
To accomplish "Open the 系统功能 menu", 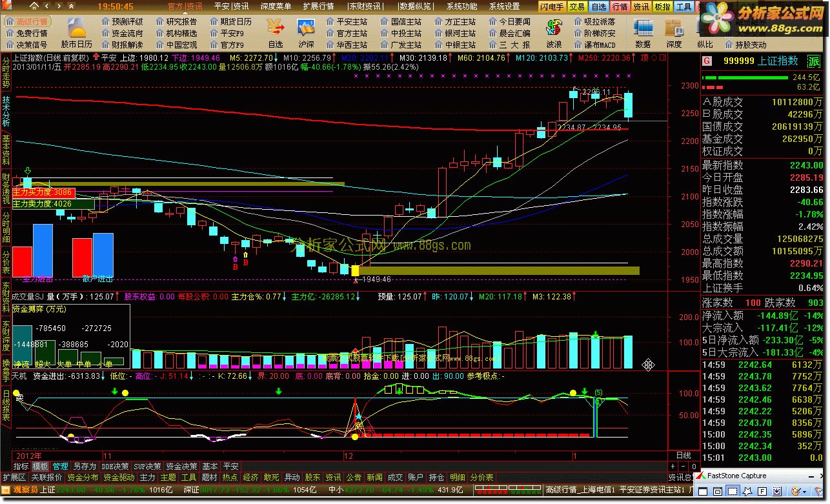I will click(461, 6).
